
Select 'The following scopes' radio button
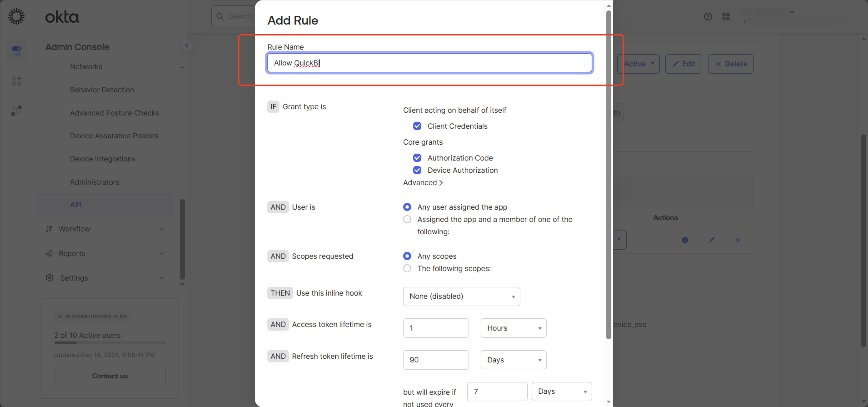click(407, 268)
